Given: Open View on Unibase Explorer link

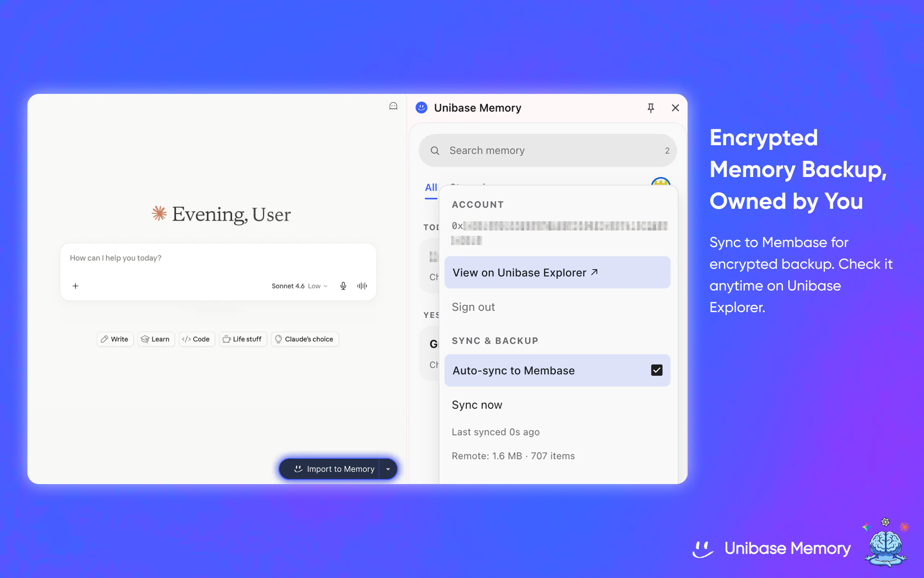Looking at the screenshot, I should 557,272.
